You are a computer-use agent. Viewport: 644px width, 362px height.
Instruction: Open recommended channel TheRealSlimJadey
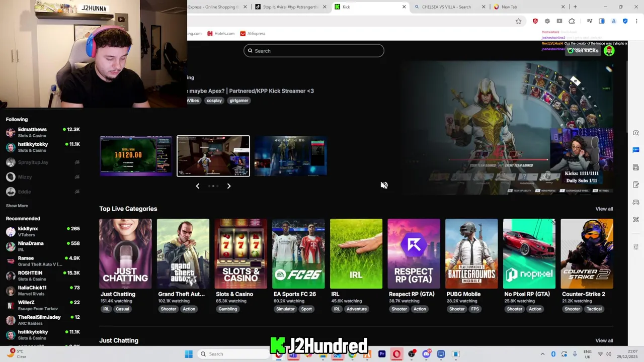(43, 320)
